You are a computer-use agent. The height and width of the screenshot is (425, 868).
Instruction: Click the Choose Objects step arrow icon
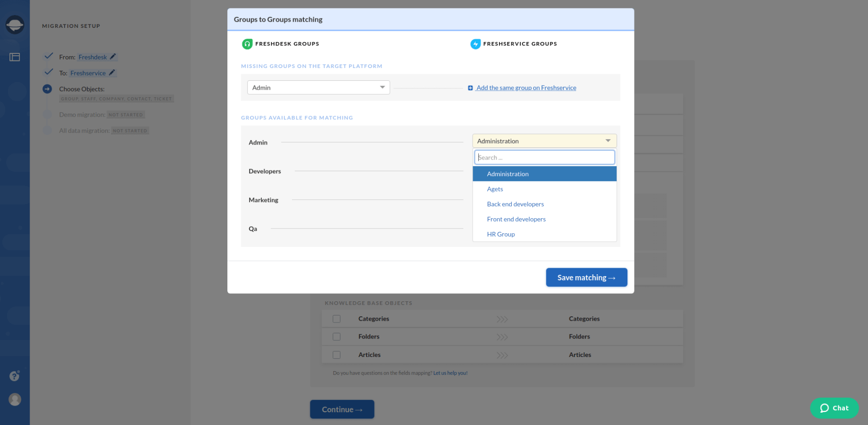[x=47, y=89]
